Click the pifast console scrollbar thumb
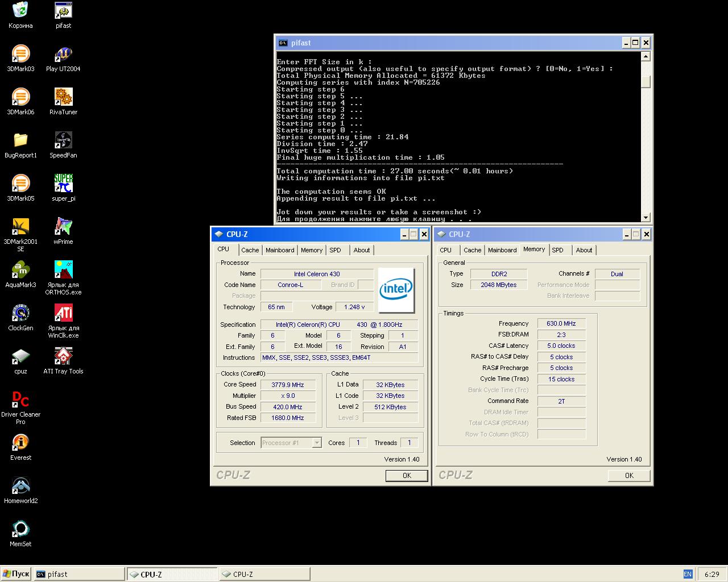 (x=646, y=82)
